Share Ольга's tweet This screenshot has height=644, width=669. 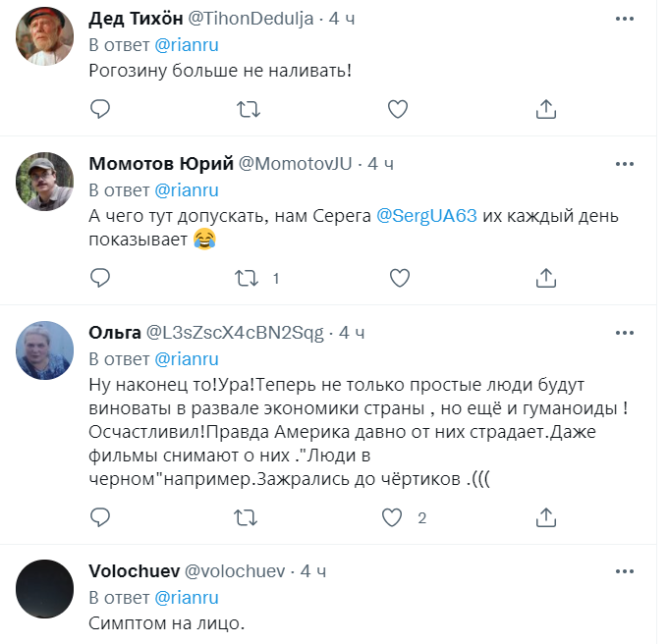coord(546,517)
